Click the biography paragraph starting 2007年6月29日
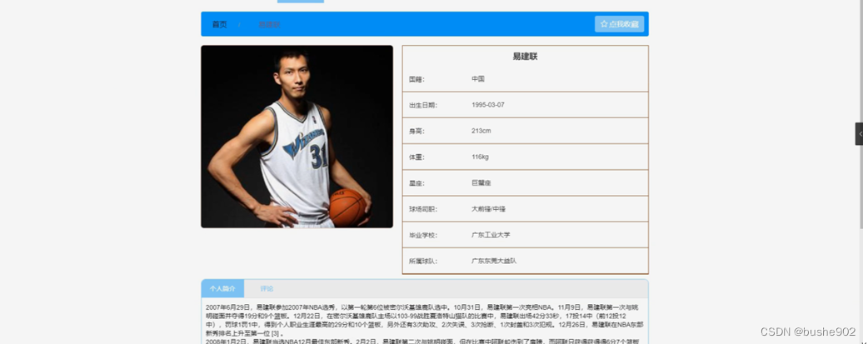Screen dimensions: 868x344 tap(425, 320)
